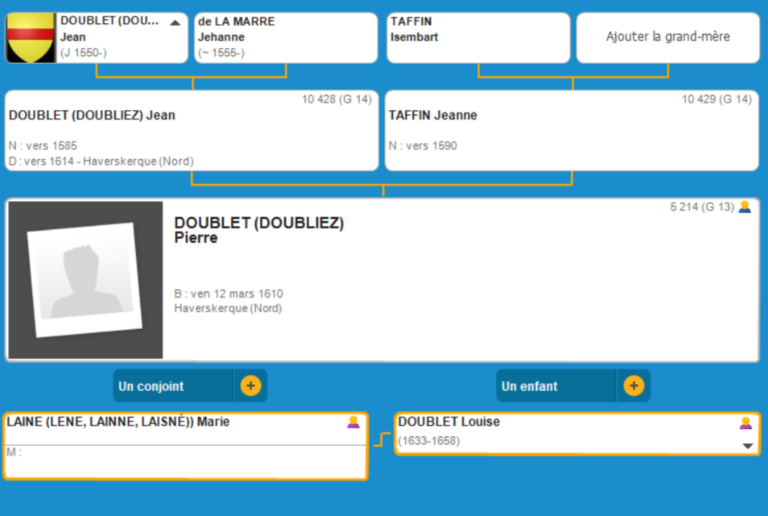
Task: Click the Un conjoint button
Action: point(172,386)
